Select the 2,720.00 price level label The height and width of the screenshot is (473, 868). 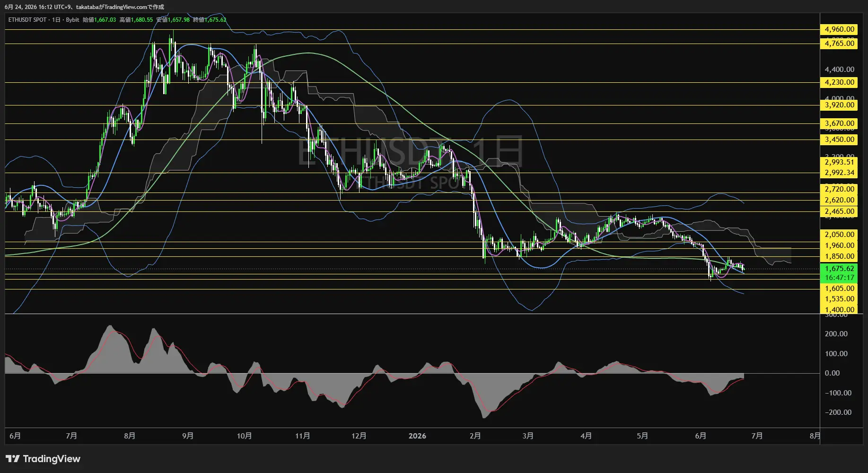pos(840,189)
